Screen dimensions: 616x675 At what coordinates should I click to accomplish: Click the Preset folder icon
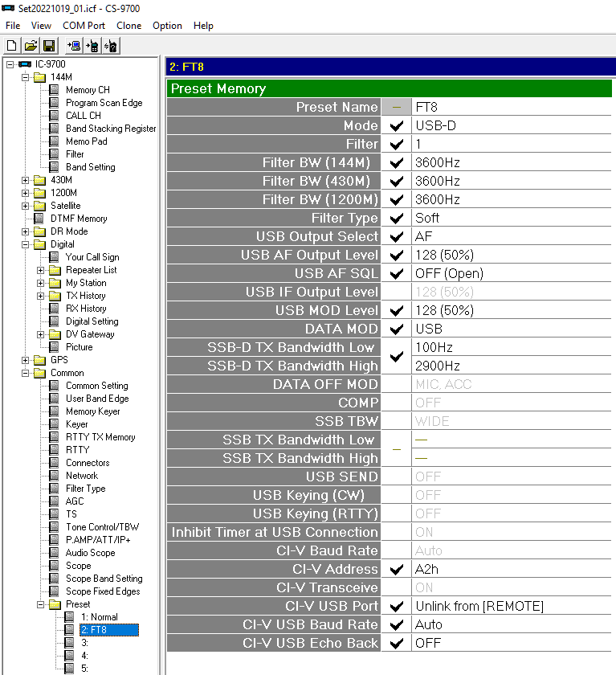(55, 604)
